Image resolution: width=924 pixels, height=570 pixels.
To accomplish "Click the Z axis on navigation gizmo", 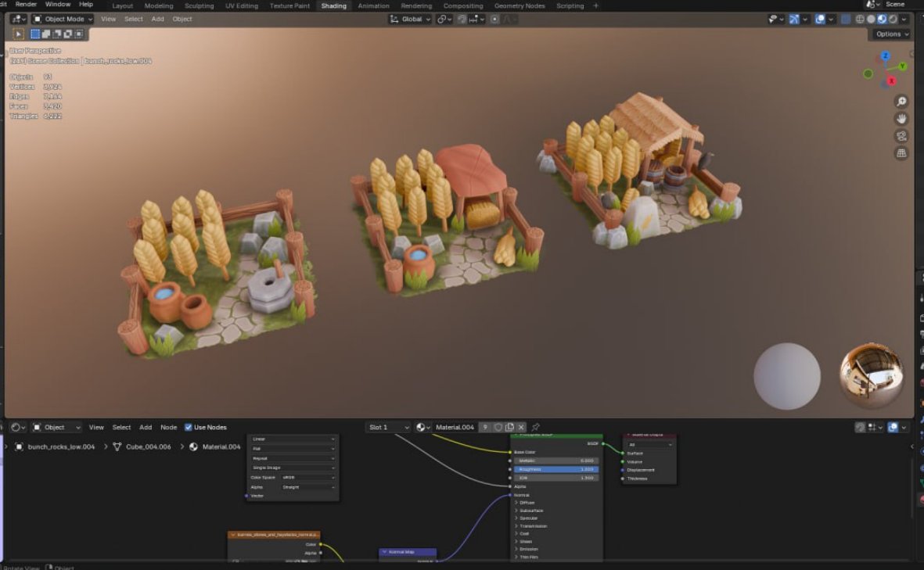I will coord(885,56).
